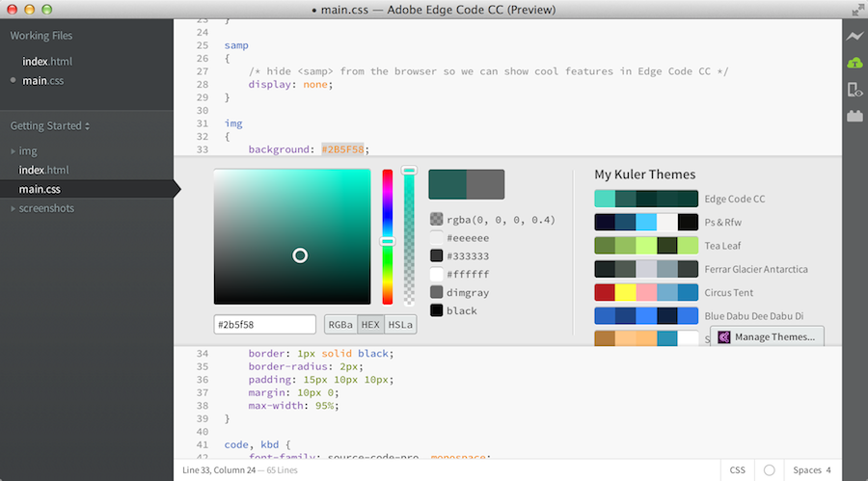Click the Working Files header
The width and height of the screenshot is (868, 481).
click(x=41, y=36)
